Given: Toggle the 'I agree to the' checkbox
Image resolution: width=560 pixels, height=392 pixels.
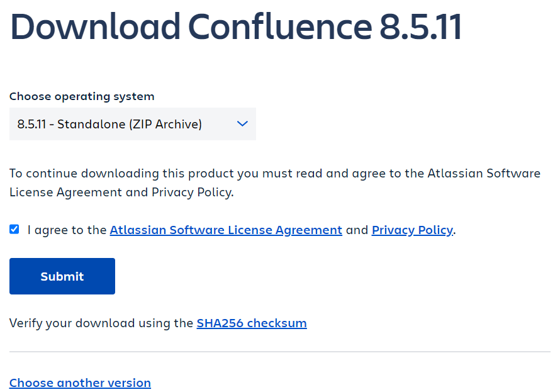Looking at the screenshot, I should pos(14,229).
